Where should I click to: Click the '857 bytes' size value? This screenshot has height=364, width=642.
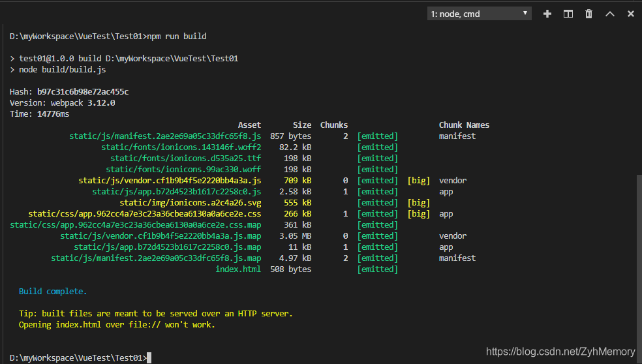click(x=291, y=136)
